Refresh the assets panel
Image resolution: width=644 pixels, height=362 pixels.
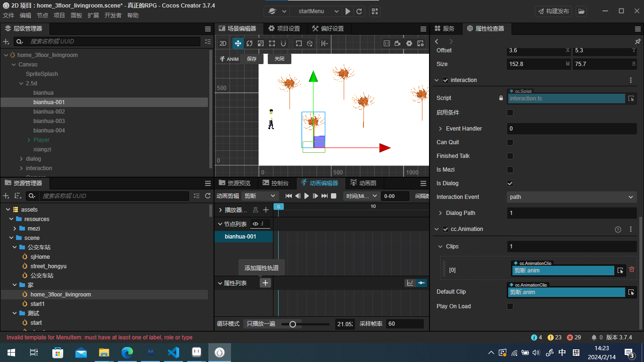click(208, 196)
